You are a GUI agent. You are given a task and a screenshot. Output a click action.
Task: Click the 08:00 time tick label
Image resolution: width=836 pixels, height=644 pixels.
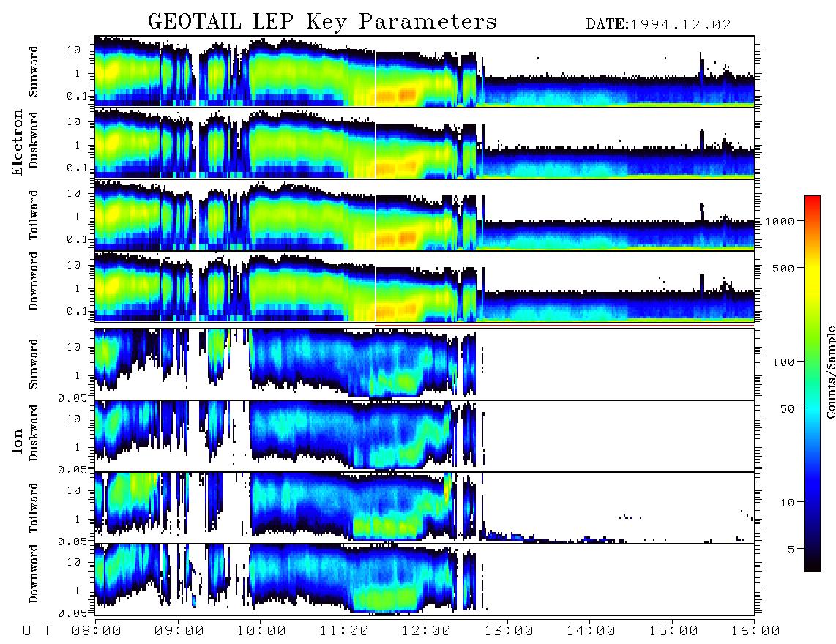[97, 631]
